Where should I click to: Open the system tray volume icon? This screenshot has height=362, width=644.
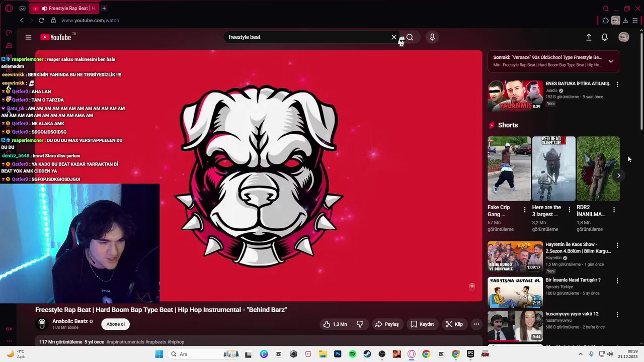click(x=610, y=354)
